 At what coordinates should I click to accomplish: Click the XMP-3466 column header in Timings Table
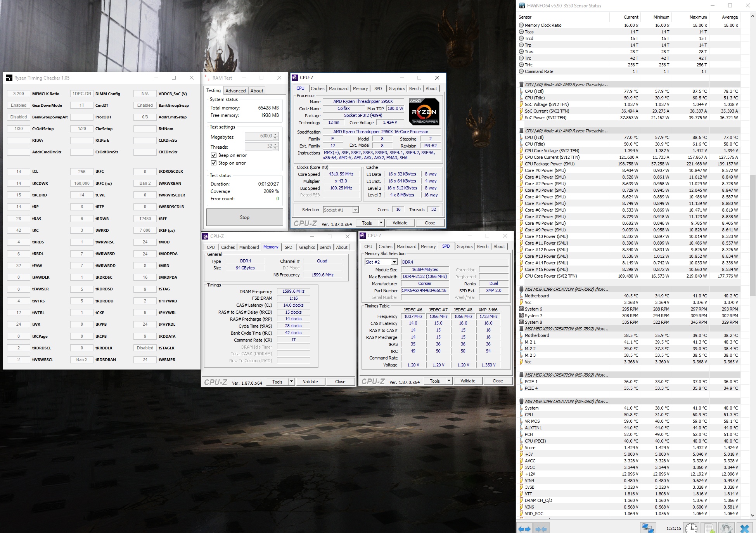[488, 310]
